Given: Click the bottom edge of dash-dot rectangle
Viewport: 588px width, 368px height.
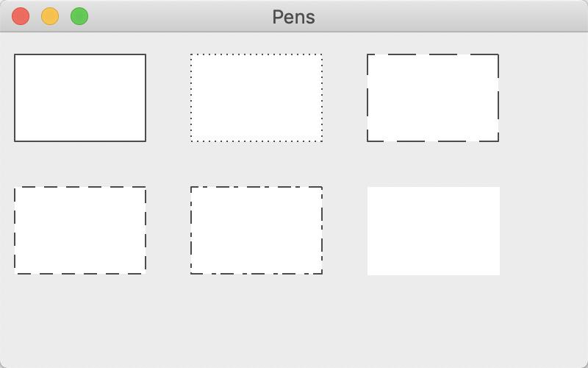Looking at the screenshot, I should [257, 273].
